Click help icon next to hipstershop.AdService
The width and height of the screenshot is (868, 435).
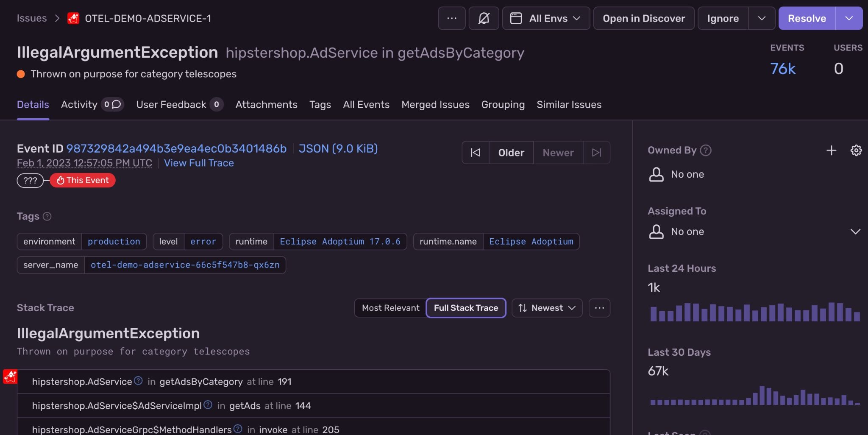point(138,381)
